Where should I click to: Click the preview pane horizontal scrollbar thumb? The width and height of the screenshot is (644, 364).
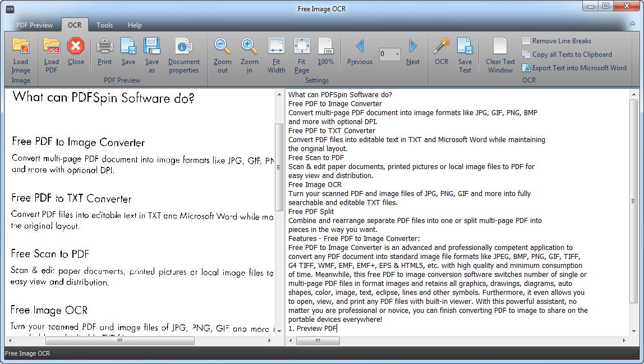tap(119, 340)
